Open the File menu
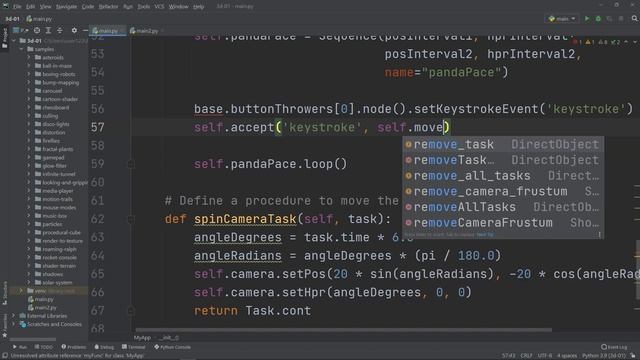 click(17, 7)
